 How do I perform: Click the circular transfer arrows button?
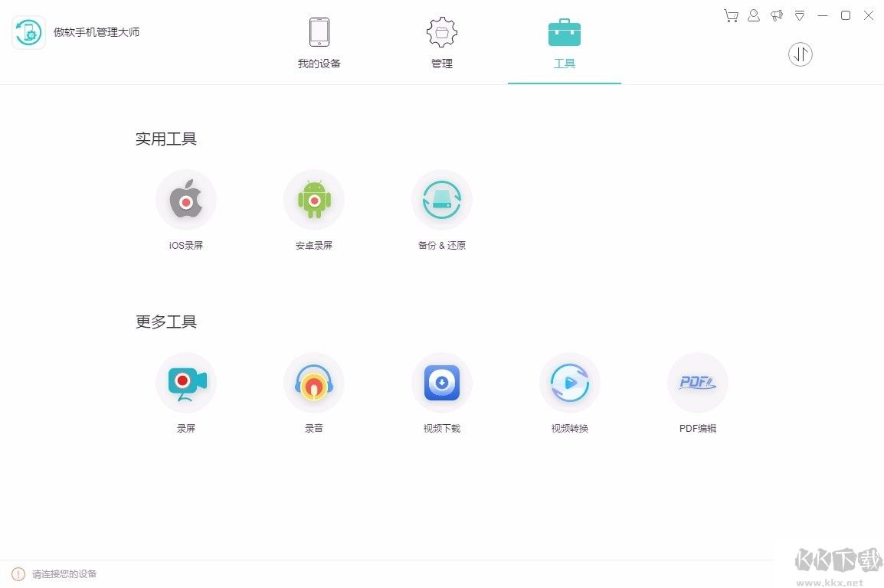(800, 54)
